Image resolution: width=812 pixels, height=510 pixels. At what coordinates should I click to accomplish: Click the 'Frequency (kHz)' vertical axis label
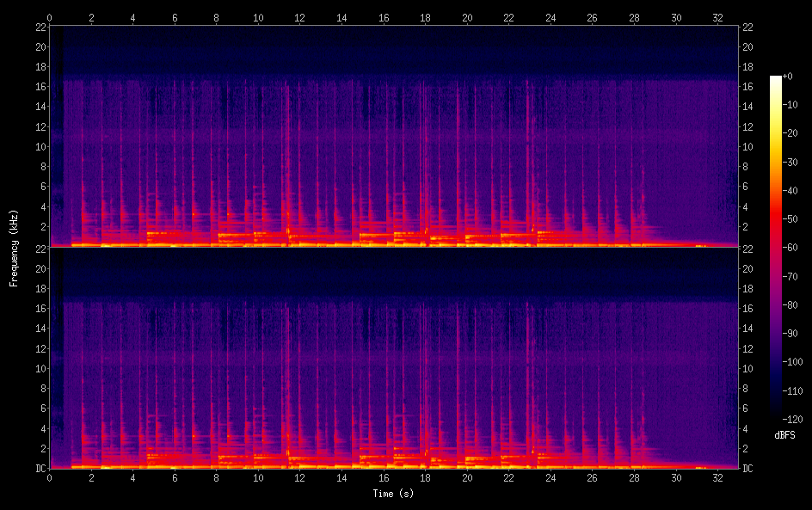point(14,248)
